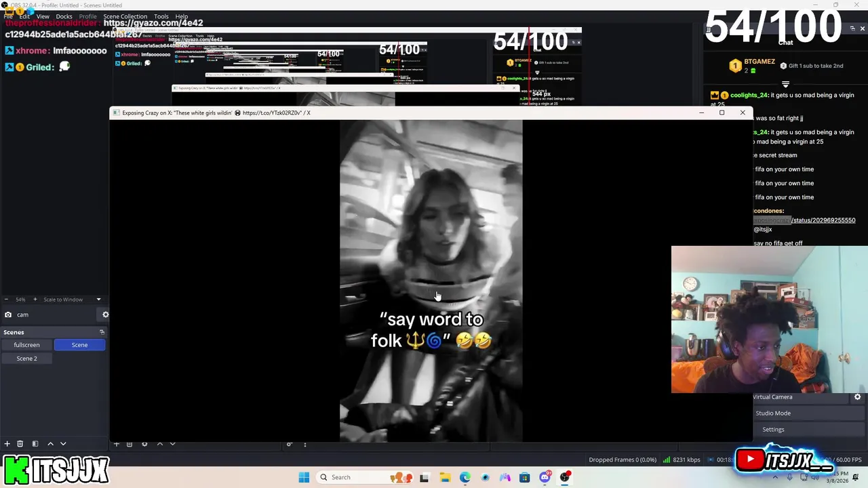The image size is (868, 488).
Task: Pop out the Scenes dock
Action: [102, 332]
